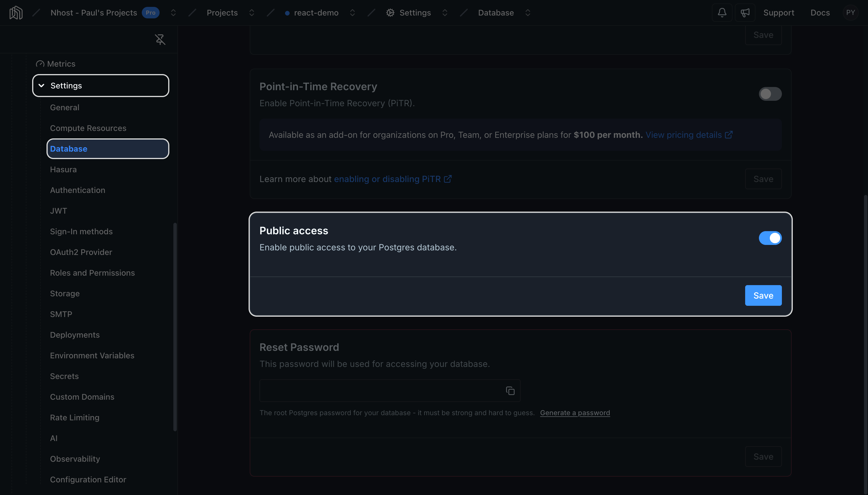Open the Database page switcher arrows
The height and width of the screenshot is (495, 868).
528,13
